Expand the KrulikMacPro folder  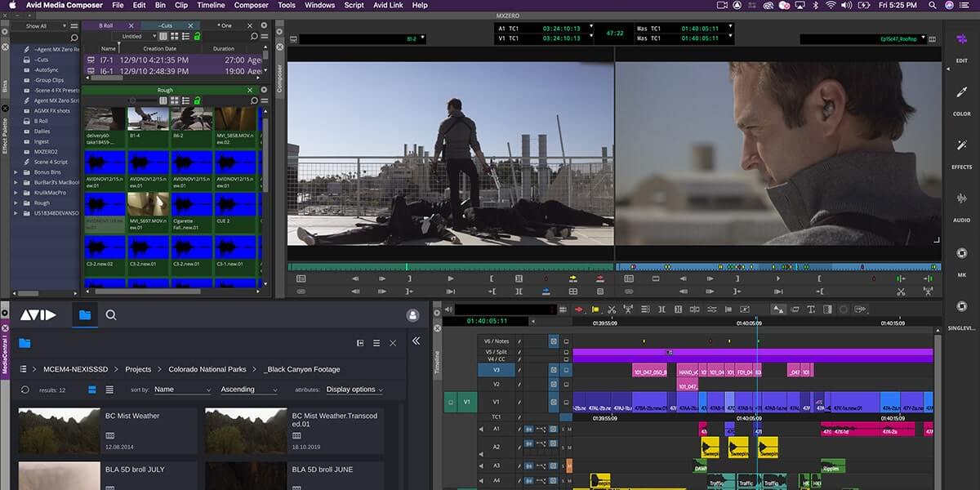[16, 193]
